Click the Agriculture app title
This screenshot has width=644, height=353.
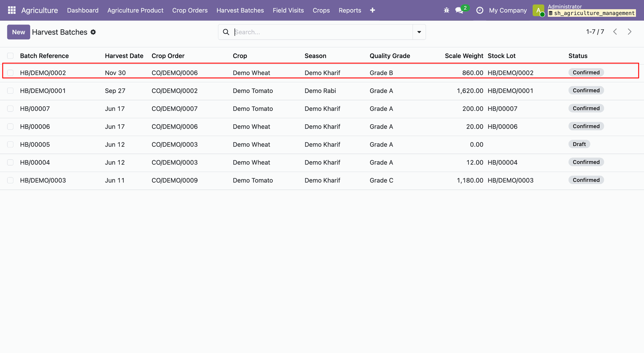(40, 10)
